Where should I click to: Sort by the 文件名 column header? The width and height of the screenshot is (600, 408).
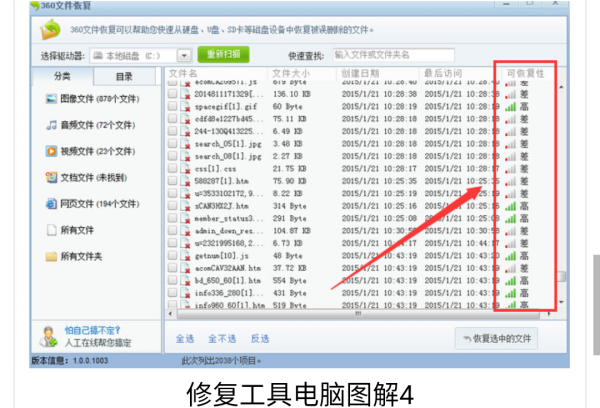(183, 73)
